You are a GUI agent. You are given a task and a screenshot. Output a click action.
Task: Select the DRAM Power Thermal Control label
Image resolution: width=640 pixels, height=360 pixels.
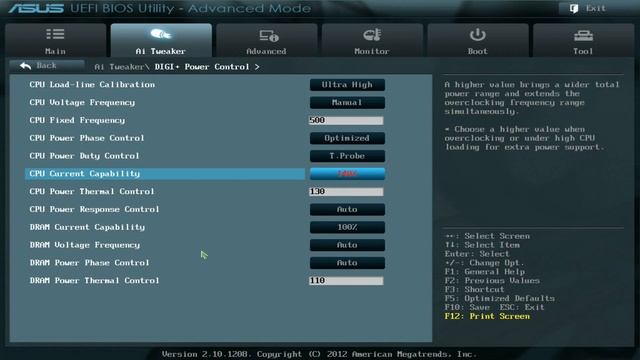click(94, 281)
